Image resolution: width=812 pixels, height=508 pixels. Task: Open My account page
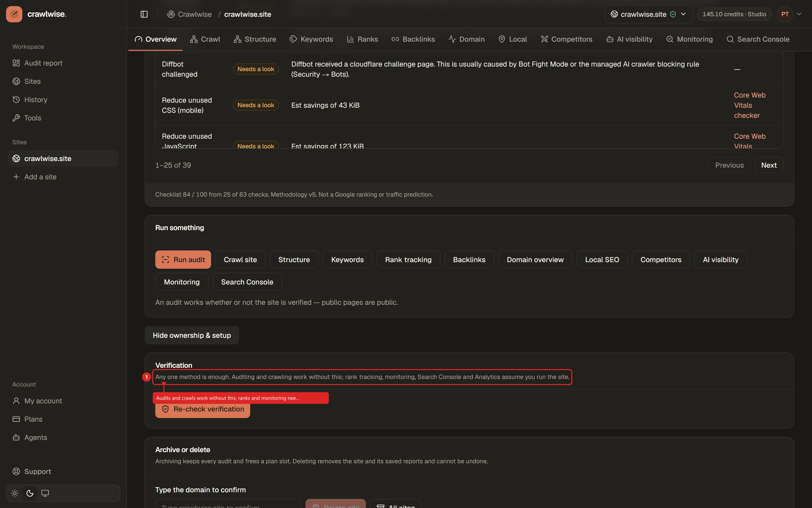63,401
